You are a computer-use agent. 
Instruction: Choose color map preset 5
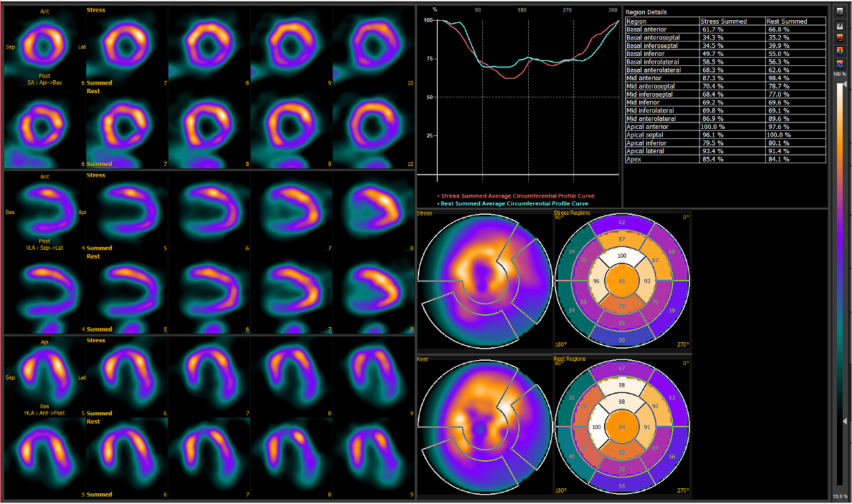839,64
